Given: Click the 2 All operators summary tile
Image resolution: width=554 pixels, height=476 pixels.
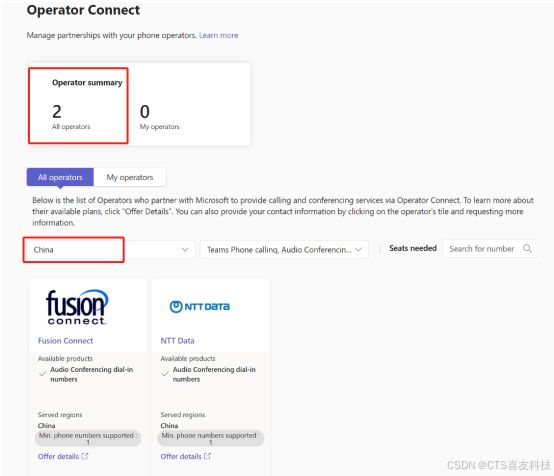Looking at the screenshot, I should coord(78,106).
